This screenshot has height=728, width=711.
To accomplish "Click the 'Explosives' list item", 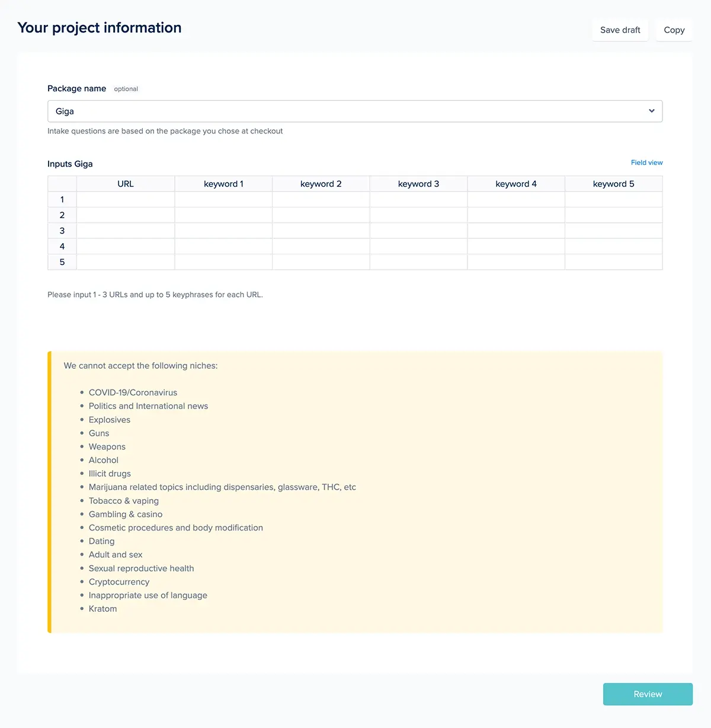I will 110,420.
